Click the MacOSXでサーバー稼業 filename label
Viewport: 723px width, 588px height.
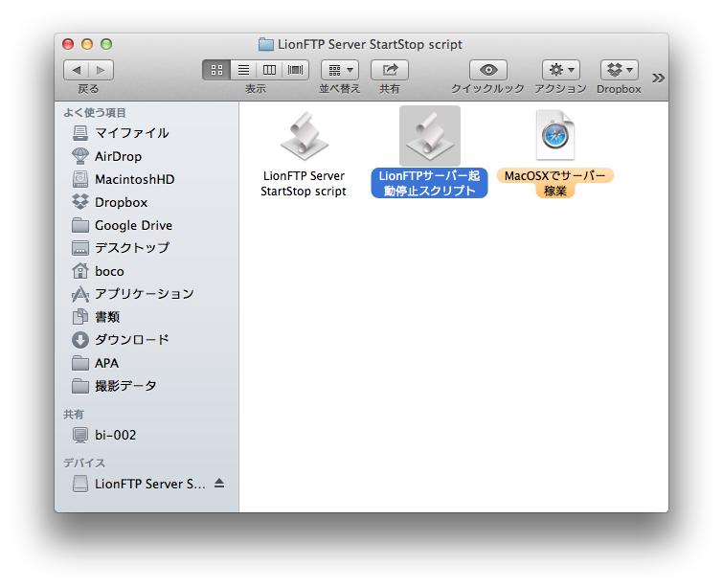(x=554, y=183)
